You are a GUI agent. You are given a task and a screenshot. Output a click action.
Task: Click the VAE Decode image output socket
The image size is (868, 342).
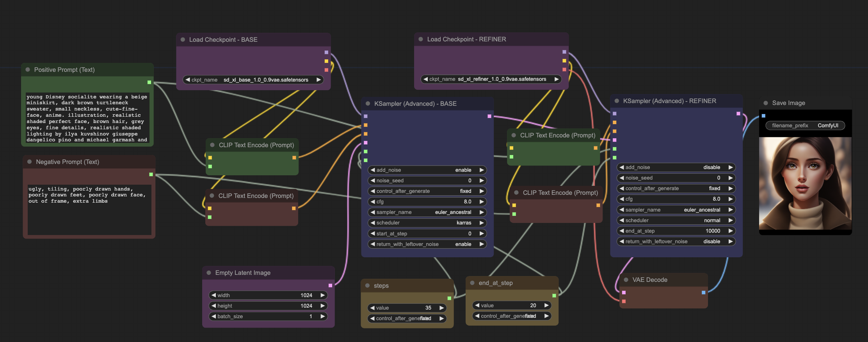[703, 292]
